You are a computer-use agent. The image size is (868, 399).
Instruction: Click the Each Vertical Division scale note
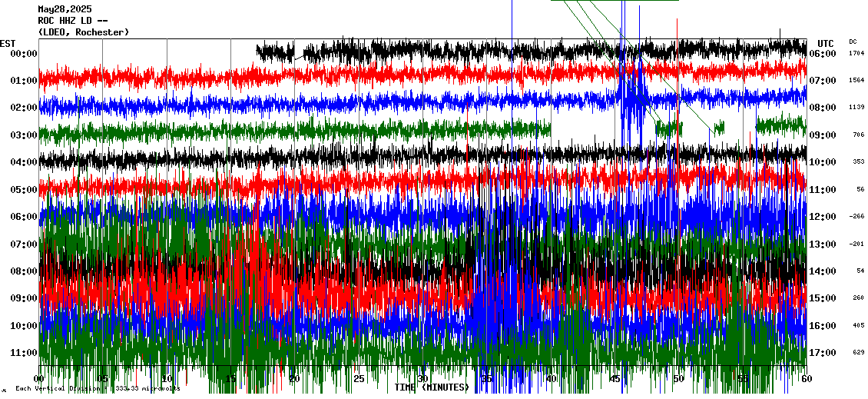(x=98, y=389)
